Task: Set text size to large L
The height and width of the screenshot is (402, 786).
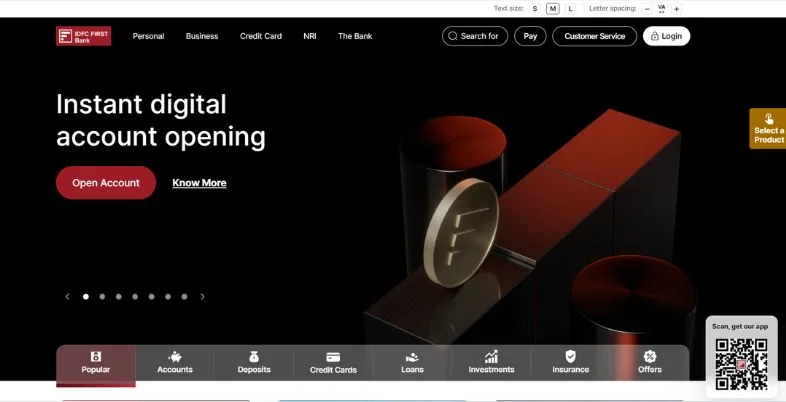Action: pyautogui.click(x=570, y=9)
